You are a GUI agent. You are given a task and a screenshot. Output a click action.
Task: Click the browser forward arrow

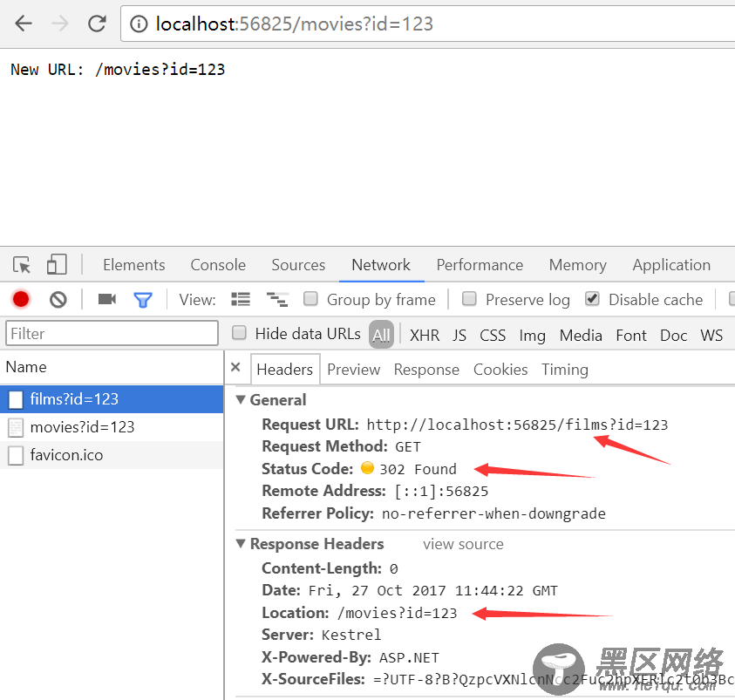tap(60, 23)
